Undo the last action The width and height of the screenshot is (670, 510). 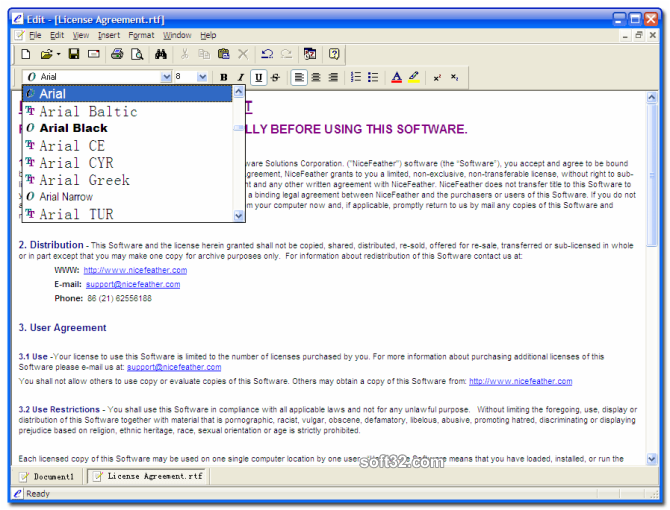coord(267,54)
